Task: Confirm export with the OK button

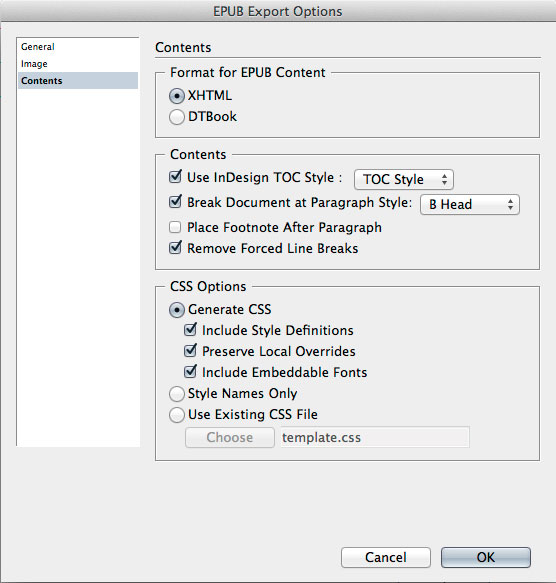Action: [486, 557]
